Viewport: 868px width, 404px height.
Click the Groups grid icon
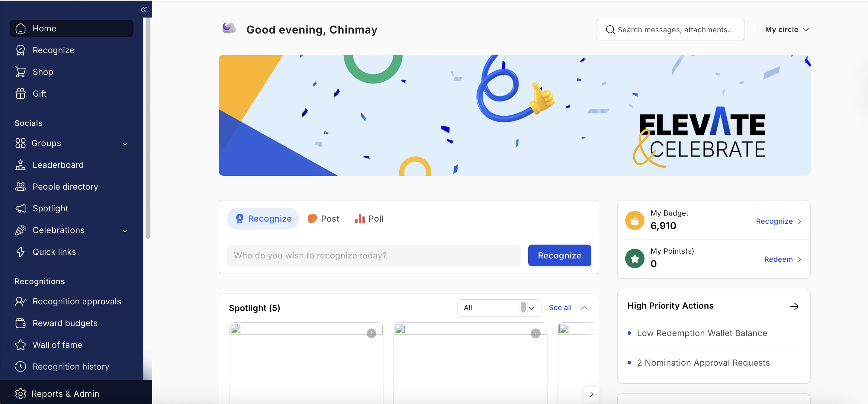(21, 143)
